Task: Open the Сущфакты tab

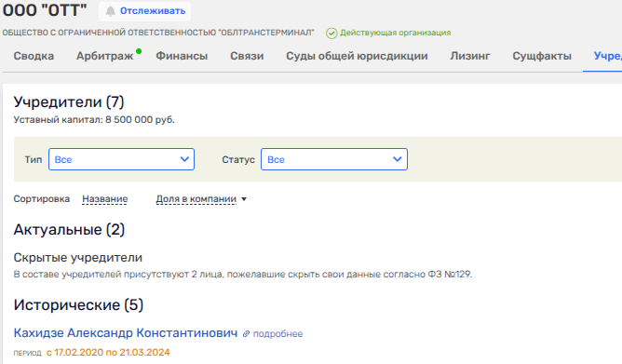Action: click(542, 56)
